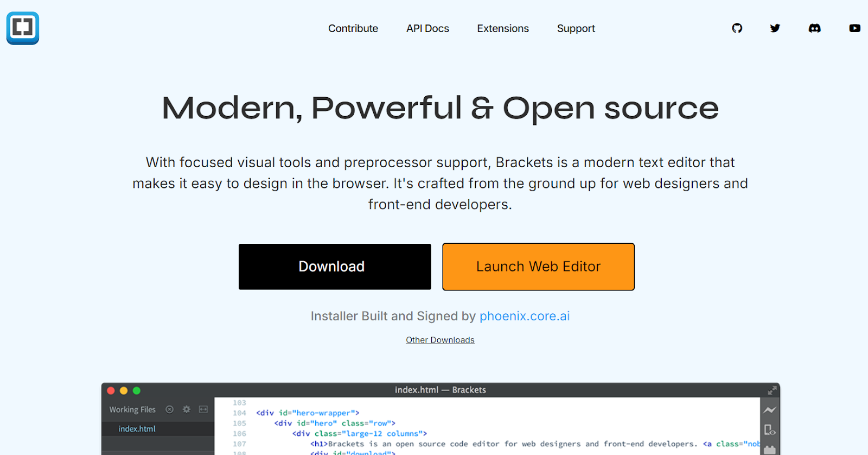Open the Support menu item
Viewport: 868px width, 455px height.
[x=576, y=28]
